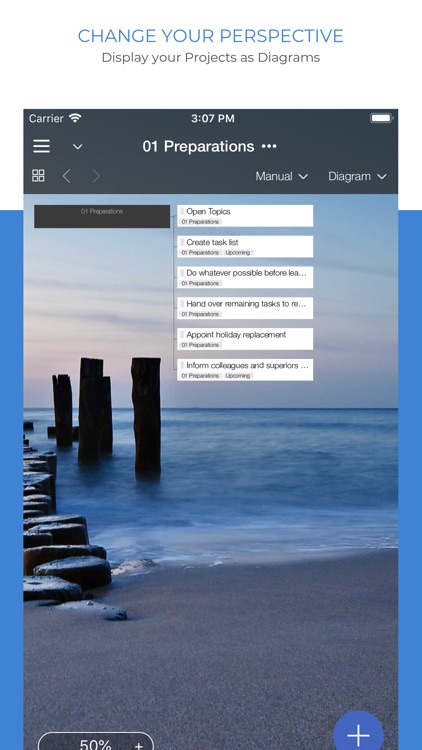This screenshot has width=422, height=750.
Task: Increase zoom with the plus next to 50%
Action: click(x=139, y=745)
